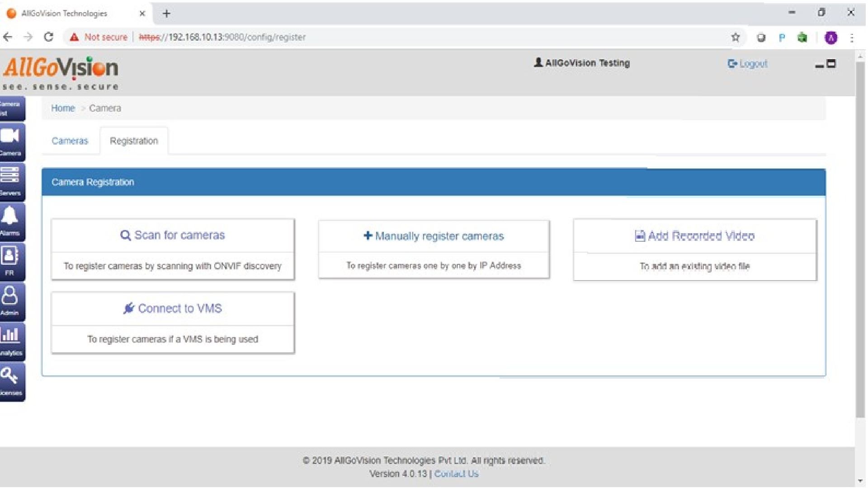Open the FR face recognition icon
This screenshot has width=868, height=488.
(12, 261)
